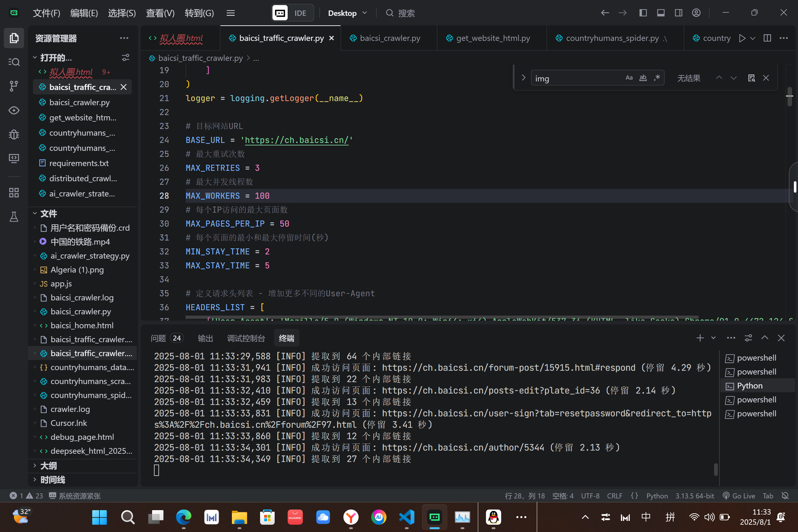Open the hamburger menu in the title bar
The height and width of the screenshot is (532, 798).
(231, 13)
